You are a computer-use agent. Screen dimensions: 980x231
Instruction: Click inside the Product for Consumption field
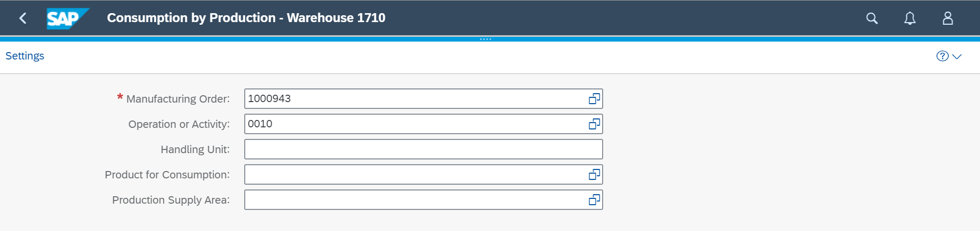[416, 175]
